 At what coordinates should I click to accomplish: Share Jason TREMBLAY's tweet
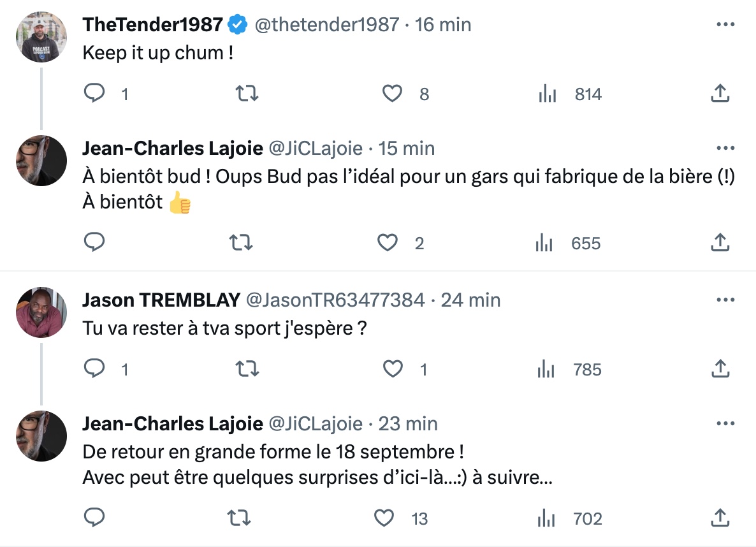point(720,368)
